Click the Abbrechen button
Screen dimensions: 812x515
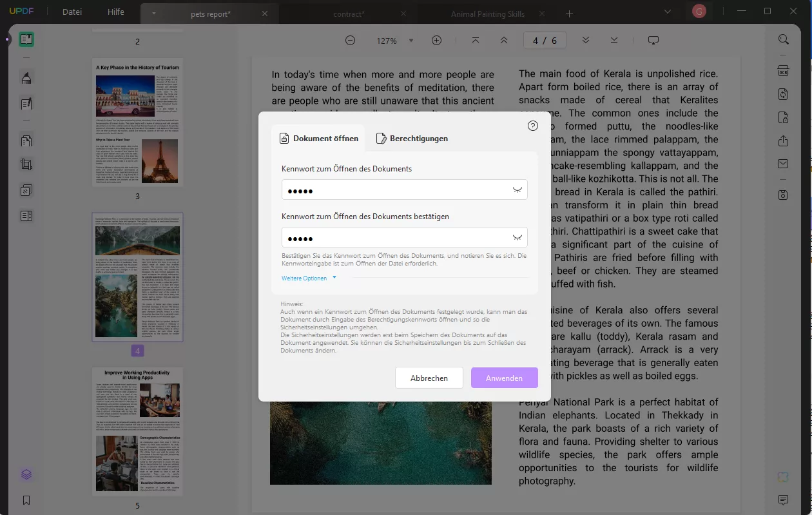pos(429,378)
